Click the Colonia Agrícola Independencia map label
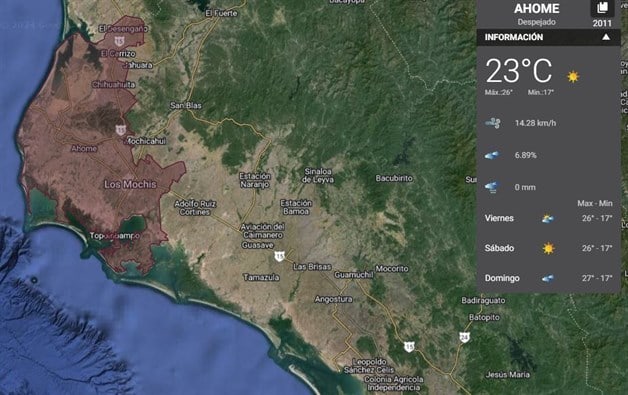Screen dimensions: 628x395 coord(394,383)
